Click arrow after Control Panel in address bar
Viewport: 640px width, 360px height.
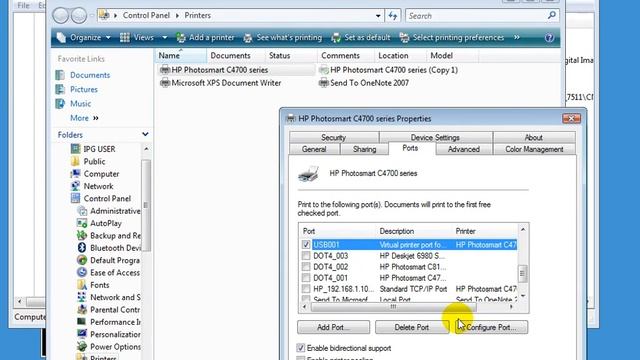pyautogui.click(x=178, y=16)
